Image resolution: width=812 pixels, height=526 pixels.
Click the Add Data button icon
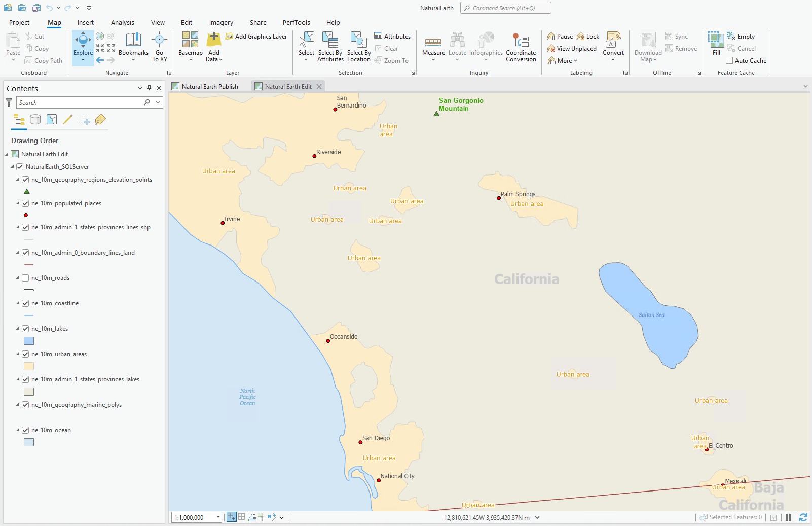[x=214, y=40]
